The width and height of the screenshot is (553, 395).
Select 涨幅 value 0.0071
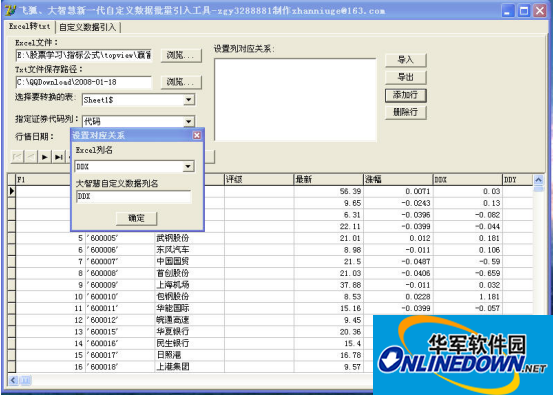(x=398, y=192)
